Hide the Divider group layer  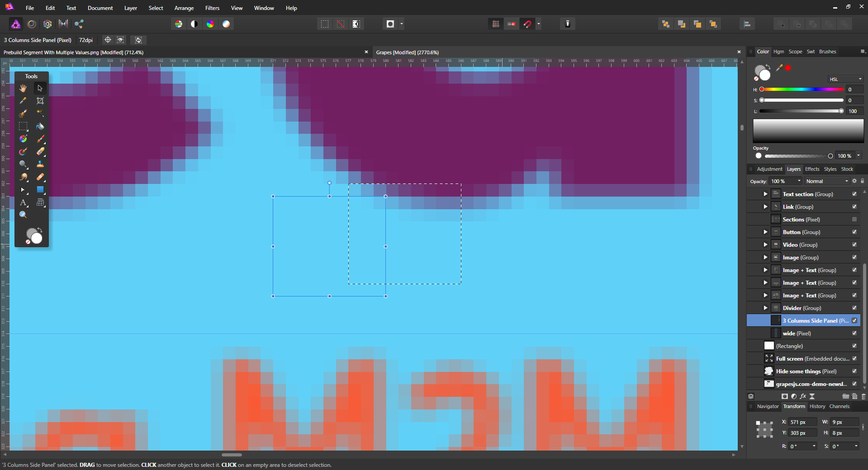point(854,308)
